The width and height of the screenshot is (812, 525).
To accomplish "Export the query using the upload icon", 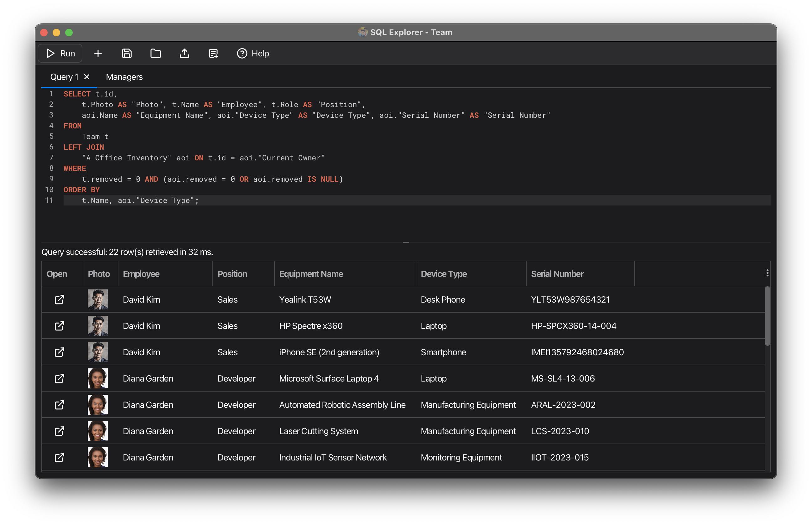I will [184, 53].
